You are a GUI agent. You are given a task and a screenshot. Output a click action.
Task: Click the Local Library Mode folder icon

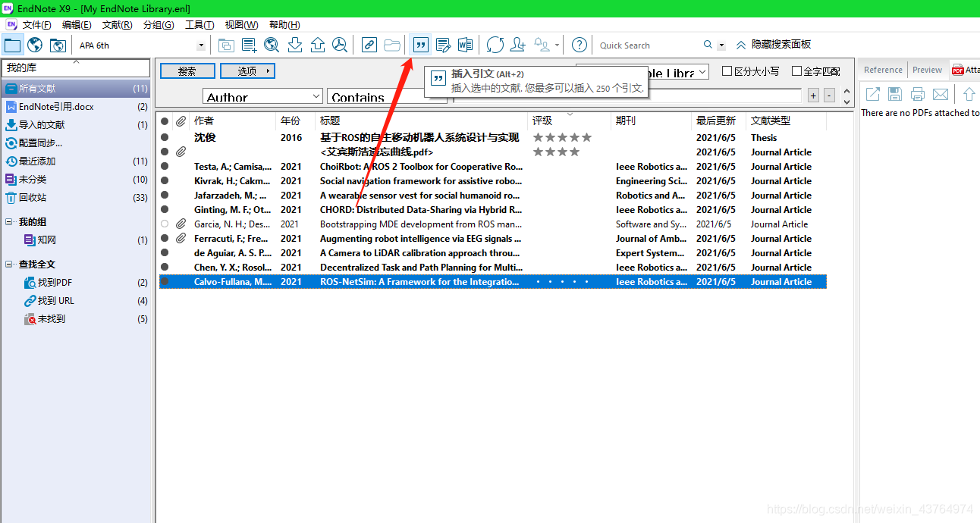(12, 45)
